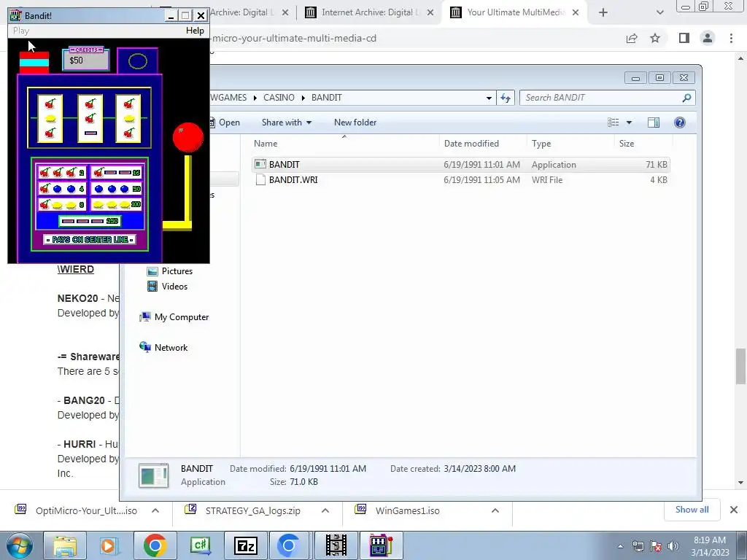Screen dimensions: 747x560
Task: Open STRATEGY_GA_logs.zip download options arrow
Action: tap(325, 510)
